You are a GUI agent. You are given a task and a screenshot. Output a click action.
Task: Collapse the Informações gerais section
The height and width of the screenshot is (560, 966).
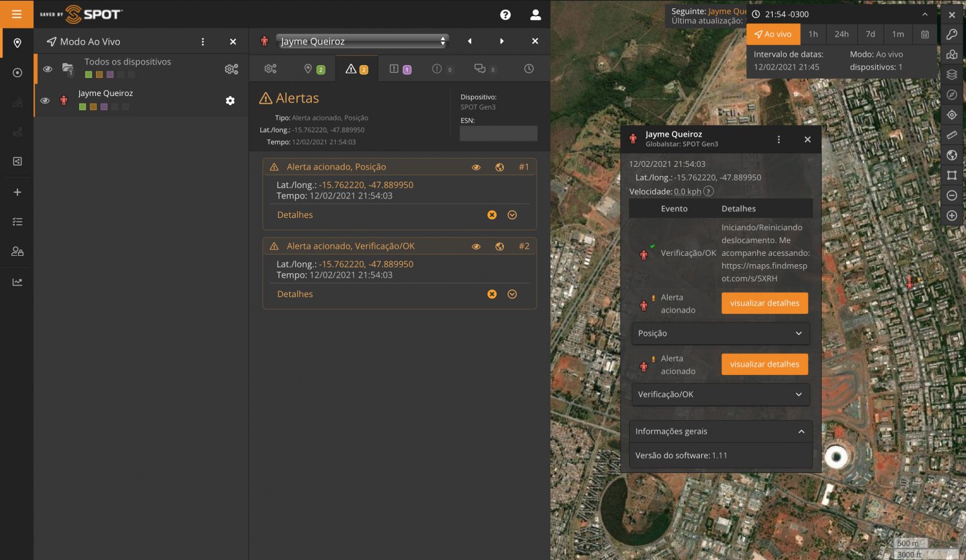[x=801, y=432]
